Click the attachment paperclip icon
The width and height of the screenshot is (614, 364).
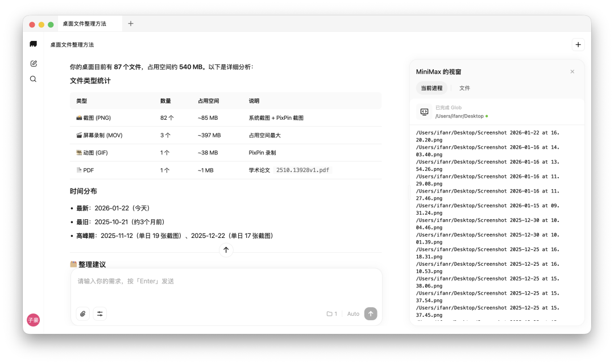click(82, 313)
